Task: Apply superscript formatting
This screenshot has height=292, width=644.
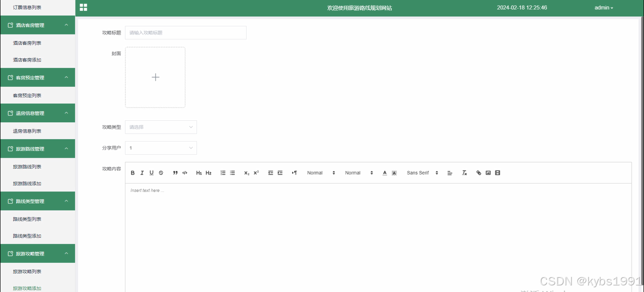Action: (x=256, y=173)
